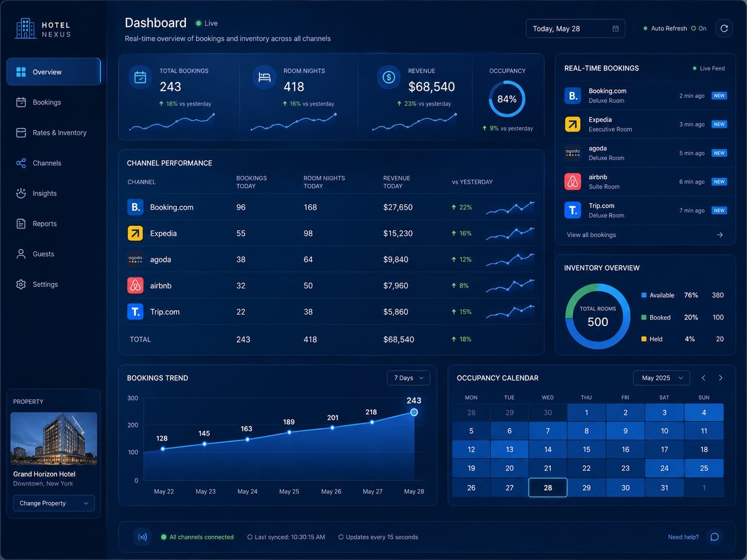Open the May 2025 month dropdown
Image resolution: width=747 pixels, height=560 pixels.
661,378
